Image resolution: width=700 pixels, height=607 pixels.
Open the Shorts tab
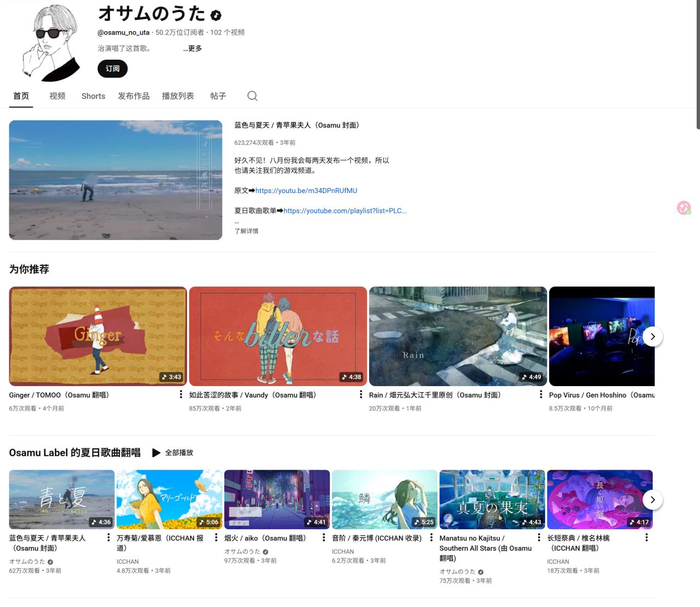[x=94, y=96]
